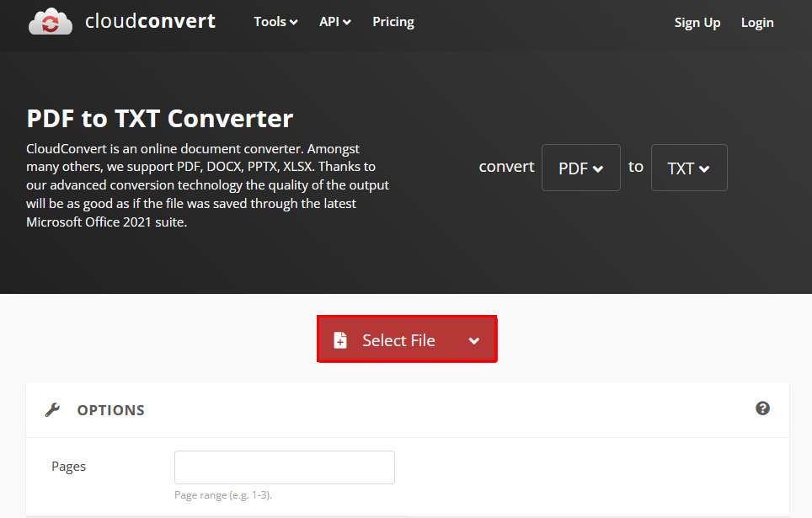Image resolution: width=812 pixels, height=518 pixels.
Task: Click the CloudConvert cloud logo icon
Action: [51, 21]
